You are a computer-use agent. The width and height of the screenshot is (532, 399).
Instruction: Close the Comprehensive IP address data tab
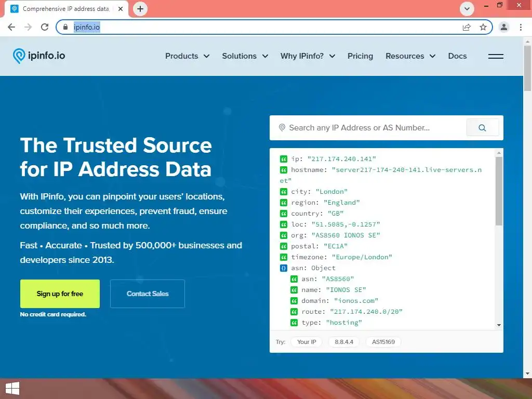[121, 9]
